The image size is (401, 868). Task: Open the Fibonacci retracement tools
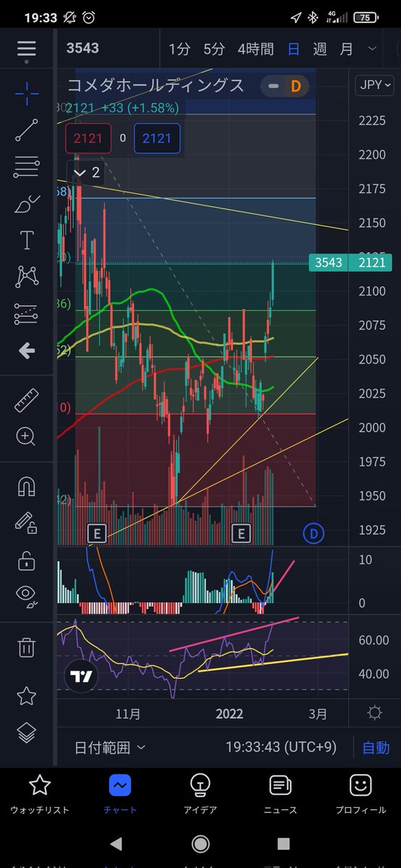point(27,167)
